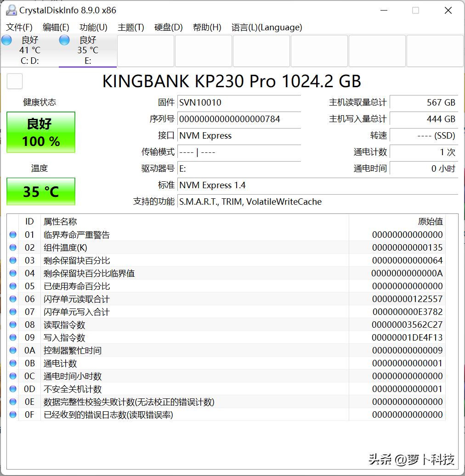
Task: Click the CrystalDiskInfo app icon in title bar
Action: click(x=11, y=10)
